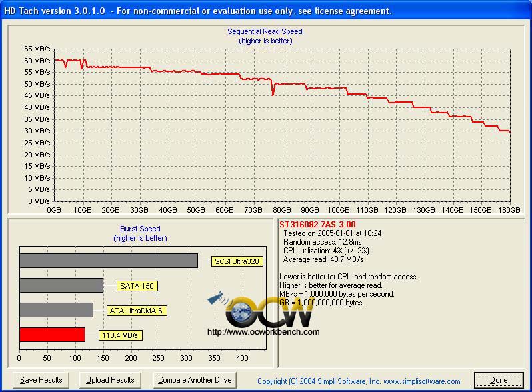Click the 'CPU utilization: 4% (+/- 2%)' line
The image size is (532, 392).
click(326, 251)
